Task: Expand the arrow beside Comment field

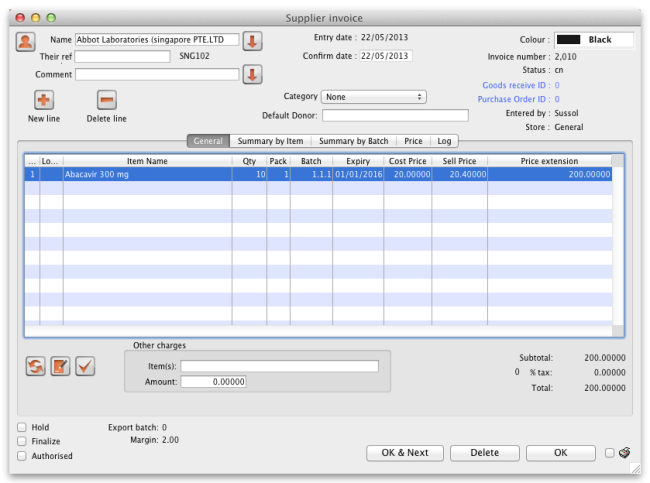Action: (252, 74)
